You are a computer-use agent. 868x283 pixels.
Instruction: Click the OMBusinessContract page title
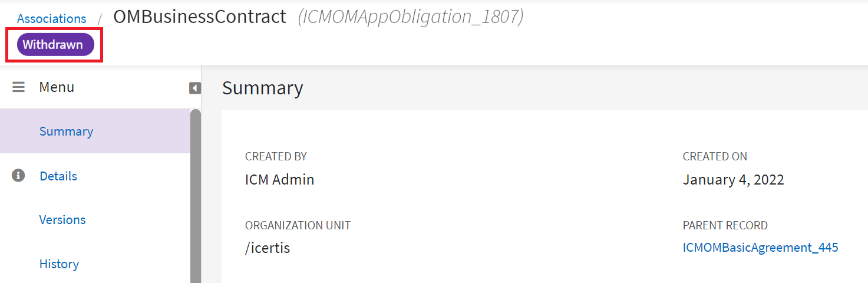coord(200,17)
